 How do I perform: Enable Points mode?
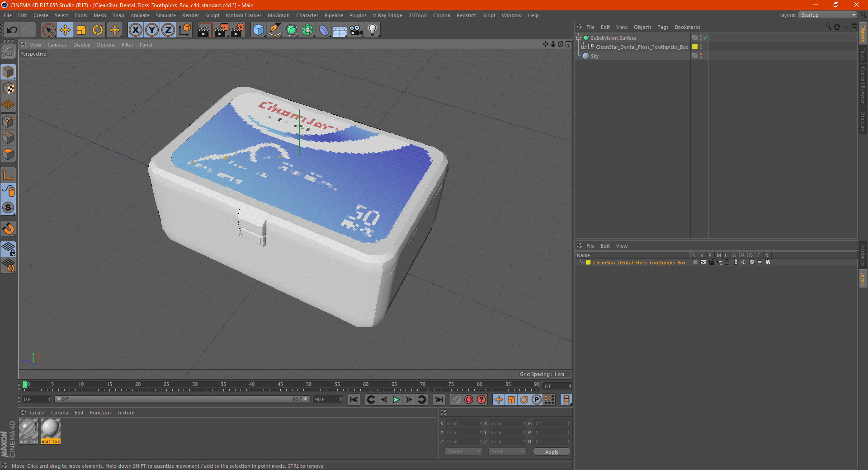pos(8,122)
